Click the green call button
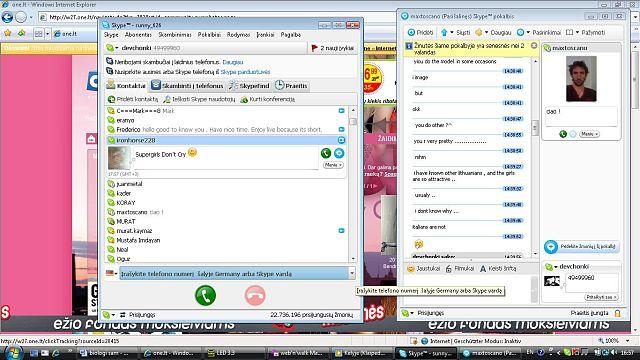This screenshot has width=640, height=360. click(205, 296)
